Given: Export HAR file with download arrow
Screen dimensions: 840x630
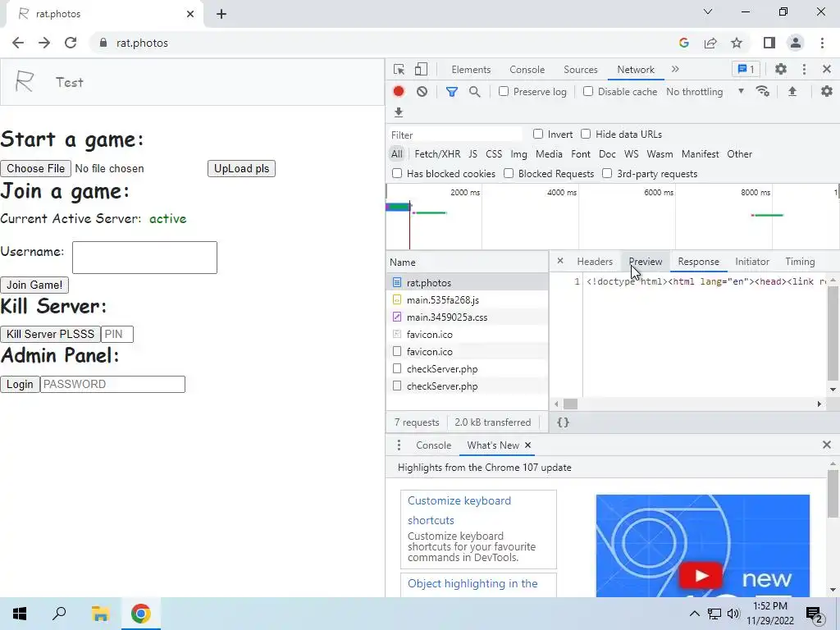Looking at the screenshot, I should (x=399, y=112).
